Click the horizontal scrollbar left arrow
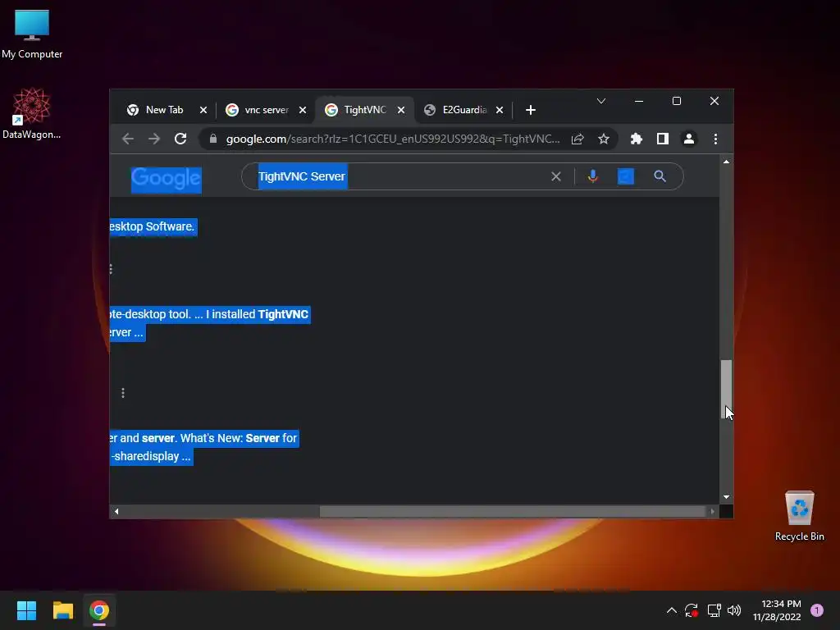The height and width of the screenshot is (630, 840). click(116, 512)
